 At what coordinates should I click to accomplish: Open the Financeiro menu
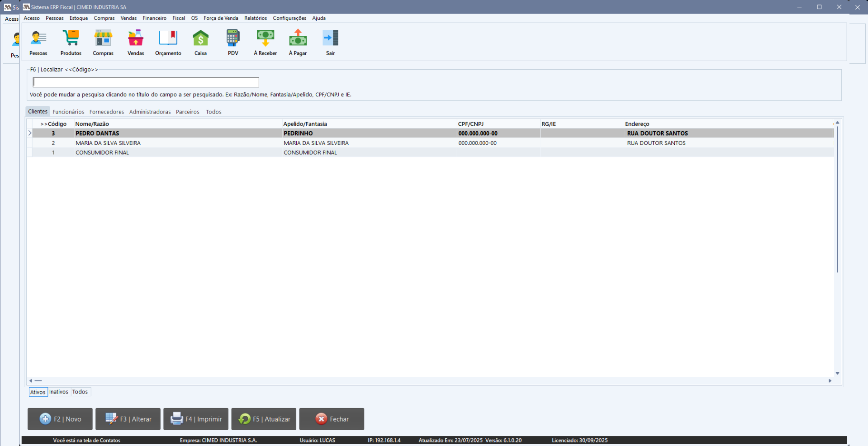pos(154,18)
